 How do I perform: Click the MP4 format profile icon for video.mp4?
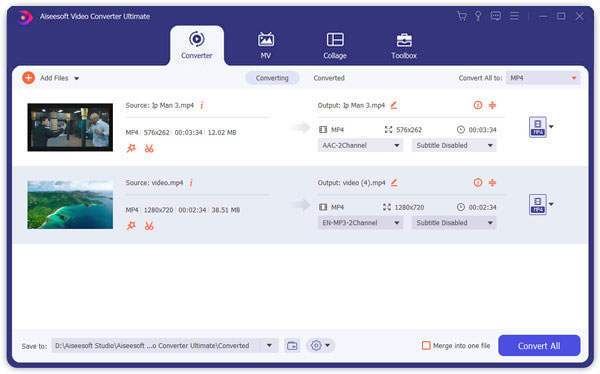(538, 204)
